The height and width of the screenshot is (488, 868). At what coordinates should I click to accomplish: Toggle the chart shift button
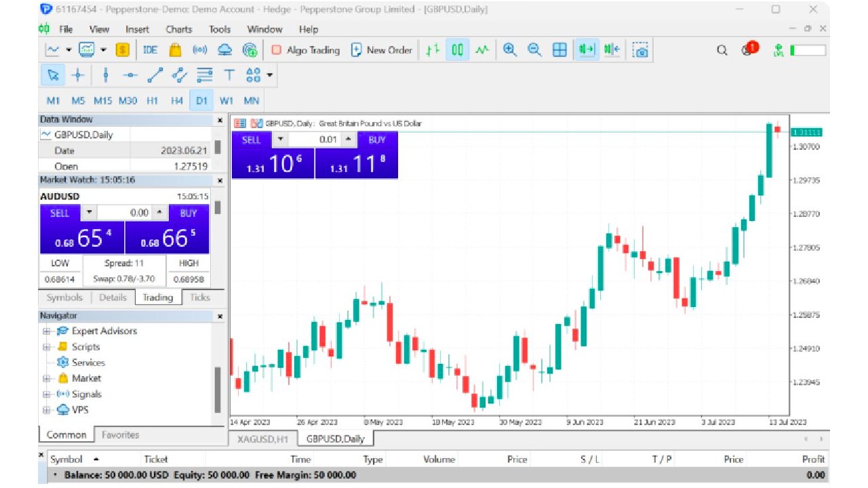pos(612,50)
